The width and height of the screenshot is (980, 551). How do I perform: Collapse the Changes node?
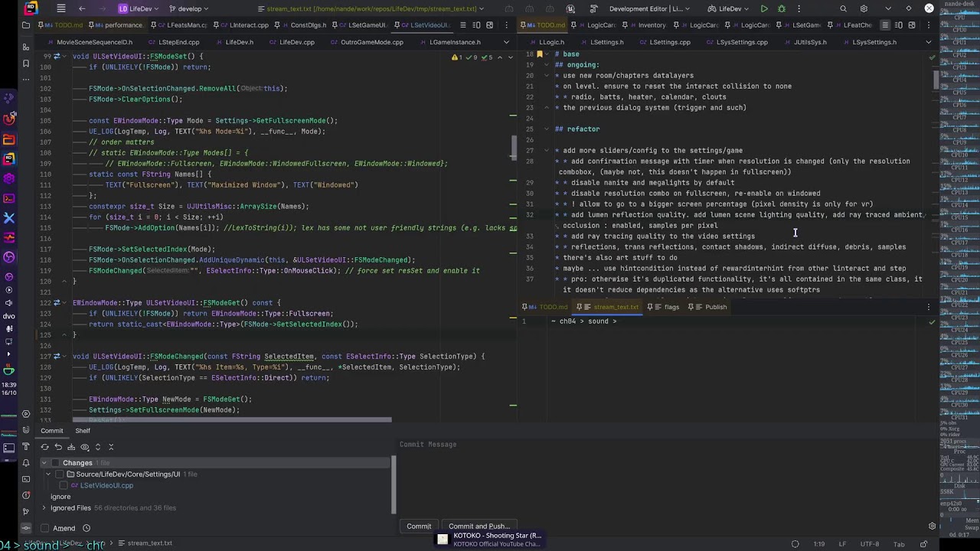point(44,463)
